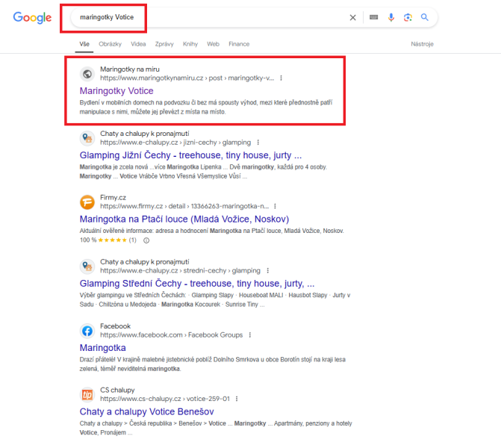Screen dimensions: 501x448
Task: Select the Vše tab
Action: (84, 44)
